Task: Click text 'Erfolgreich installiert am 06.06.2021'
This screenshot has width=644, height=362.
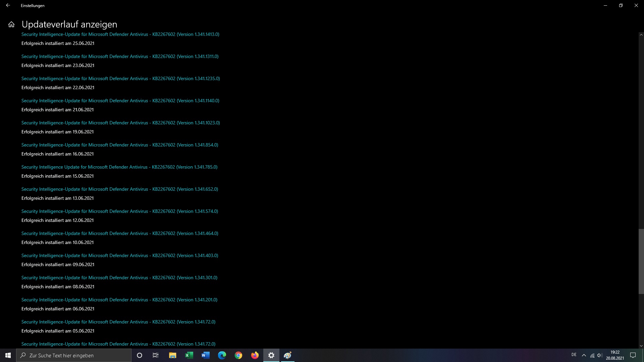Action: click(58, 309)
